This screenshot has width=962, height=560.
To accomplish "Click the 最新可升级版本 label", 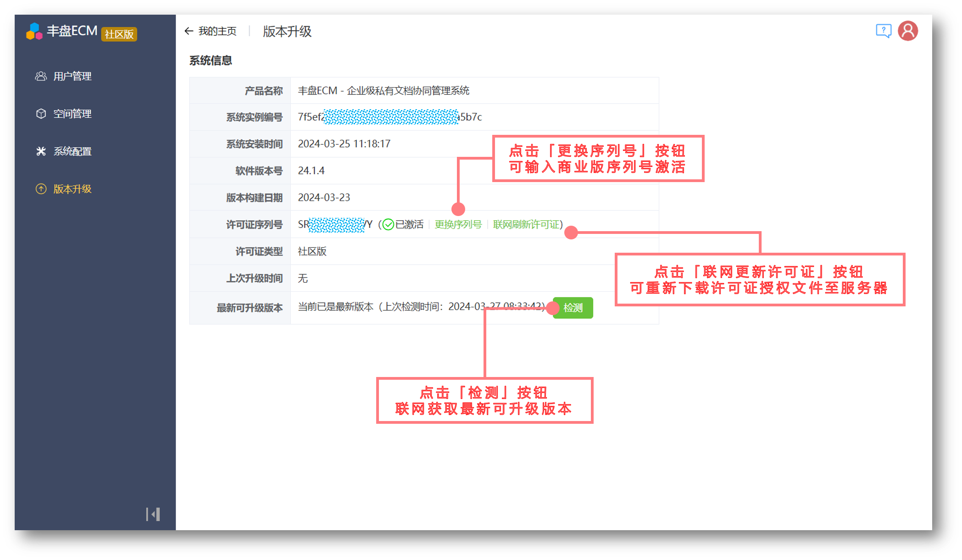I will tap(250, 308).
